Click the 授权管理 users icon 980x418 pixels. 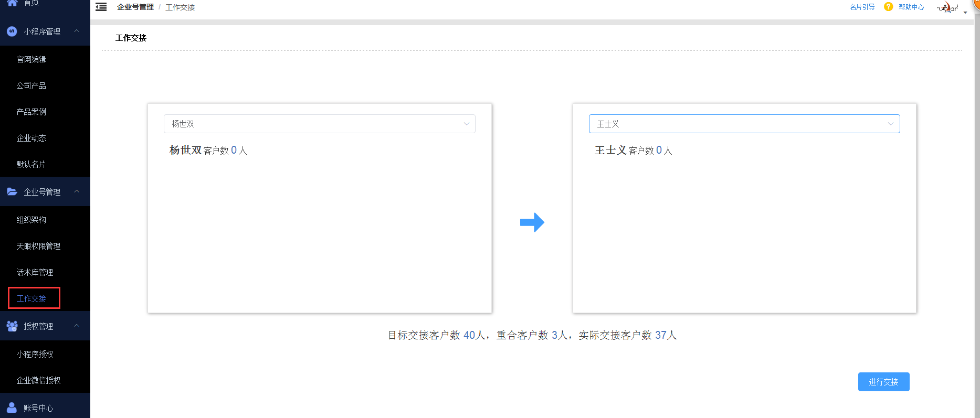[x=12, y=326]
